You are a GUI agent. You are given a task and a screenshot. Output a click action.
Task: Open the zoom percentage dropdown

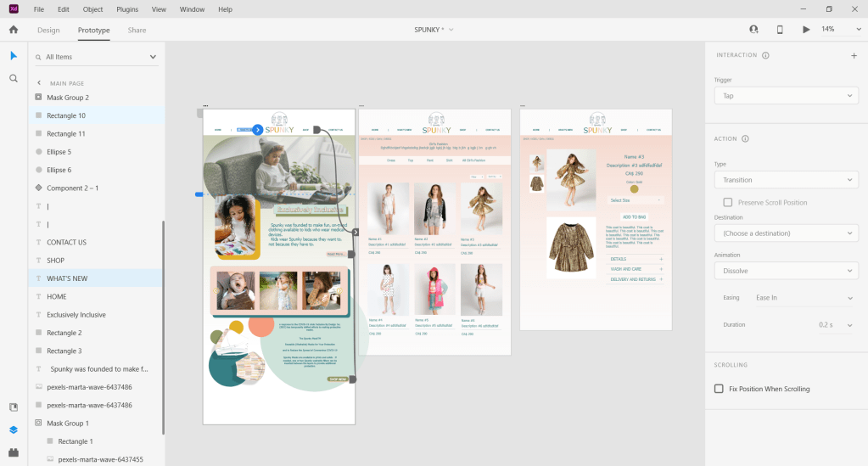click(x=836, y=30)
